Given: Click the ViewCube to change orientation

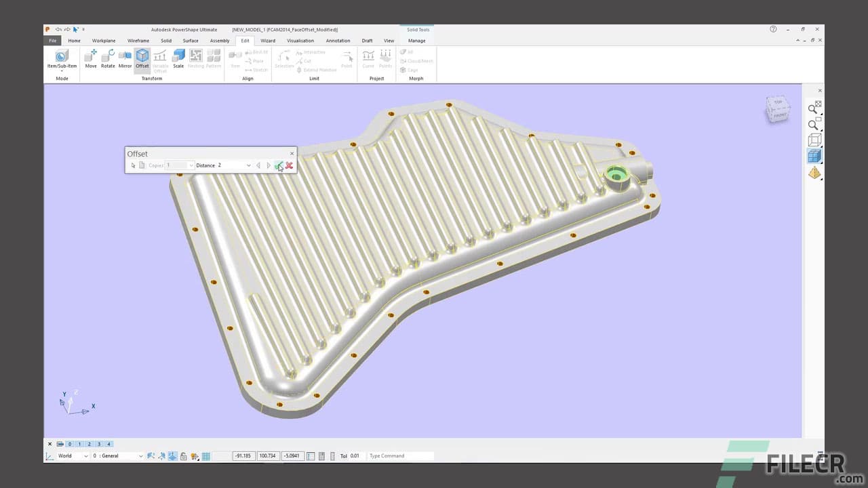Looking at the screenshot, I should (777, 110).
